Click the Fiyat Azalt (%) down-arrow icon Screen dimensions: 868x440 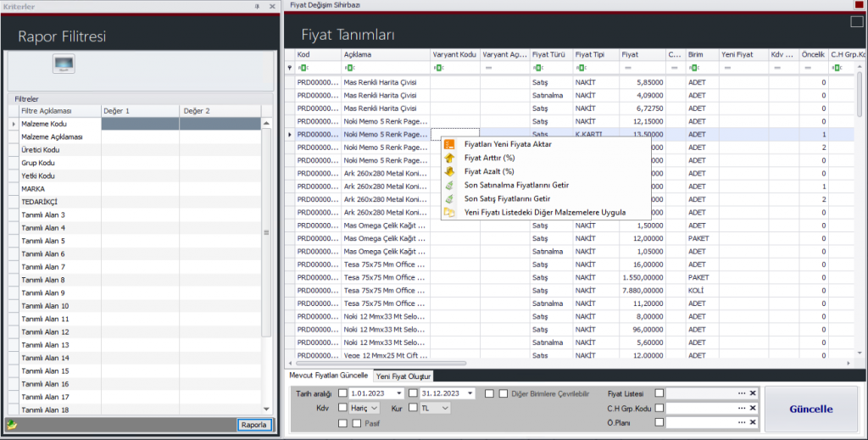(x=449, y=171)
